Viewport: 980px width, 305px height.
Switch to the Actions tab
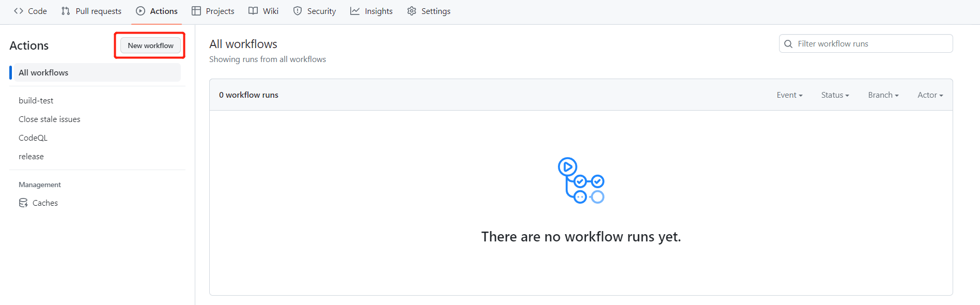click(157, 11)
